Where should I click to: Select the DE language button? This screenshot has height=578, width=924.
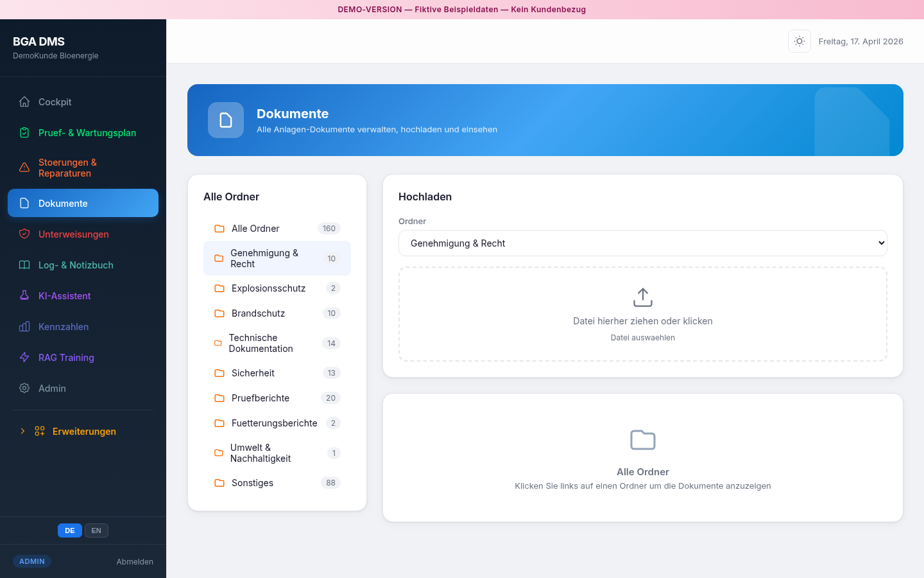pyautogui.click(x=69, y=530)
